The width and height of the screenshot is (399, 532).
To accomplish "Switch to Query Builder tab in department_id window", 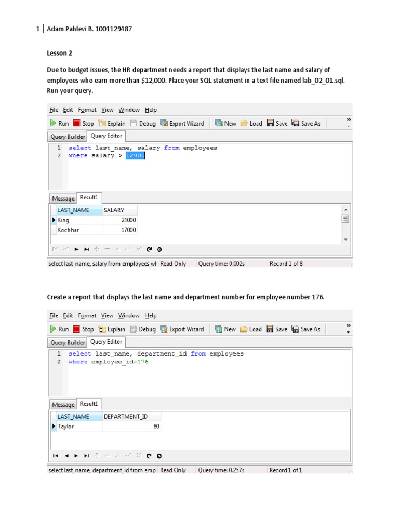I will click(68, 342).
